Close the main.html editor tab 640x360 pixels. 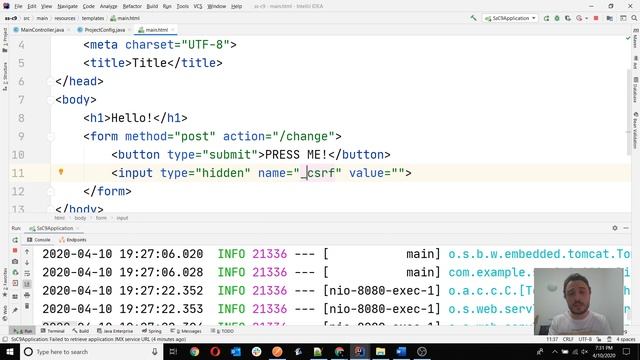pos(173,30)
